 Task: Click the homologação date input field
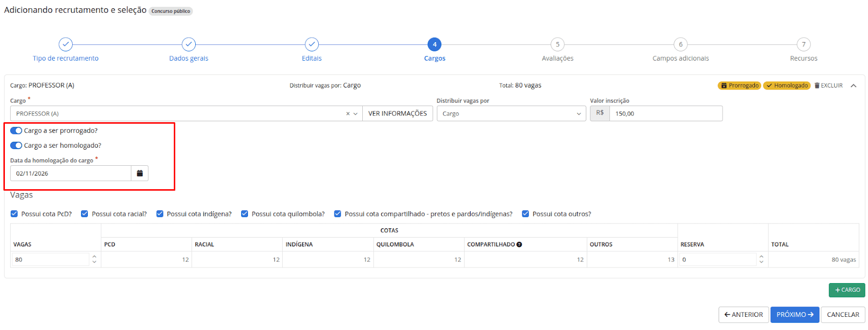pyautogui.click(x=71, y=173)
